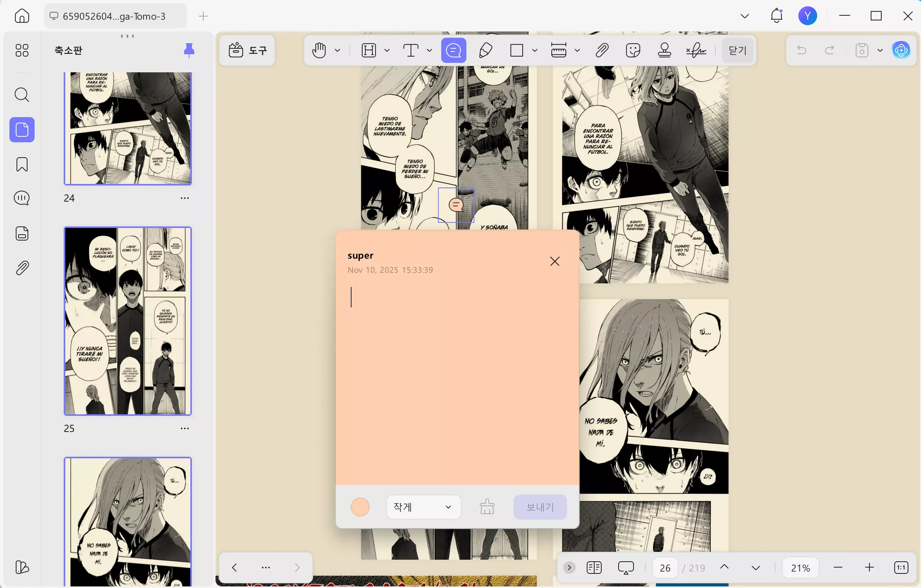Open the signature tool
Image resolution: width=921 pixels, height=588 pixels.
[696, 50]
